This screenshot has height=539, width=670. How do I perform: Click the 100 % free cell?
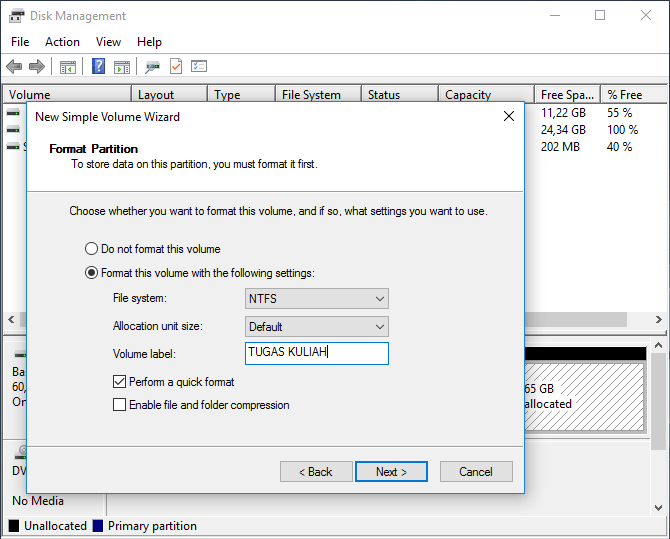pyautogui.click(x=623, y=130)
